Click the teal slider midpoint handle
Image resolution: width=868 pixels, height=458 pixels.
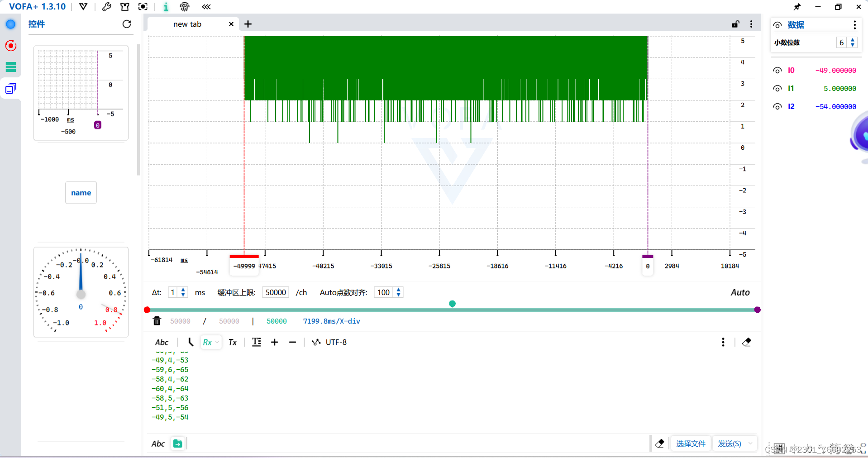(x=452, y=304)
